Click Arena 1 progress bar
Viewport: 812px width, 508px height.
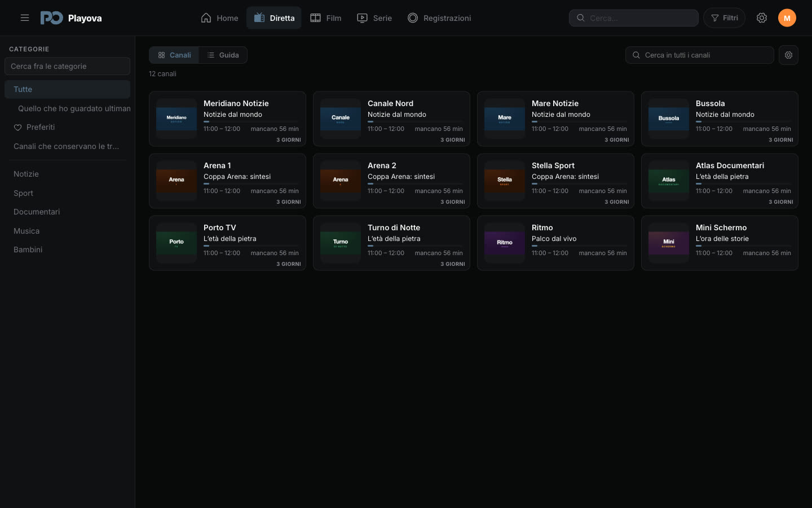tap(251, 183)
